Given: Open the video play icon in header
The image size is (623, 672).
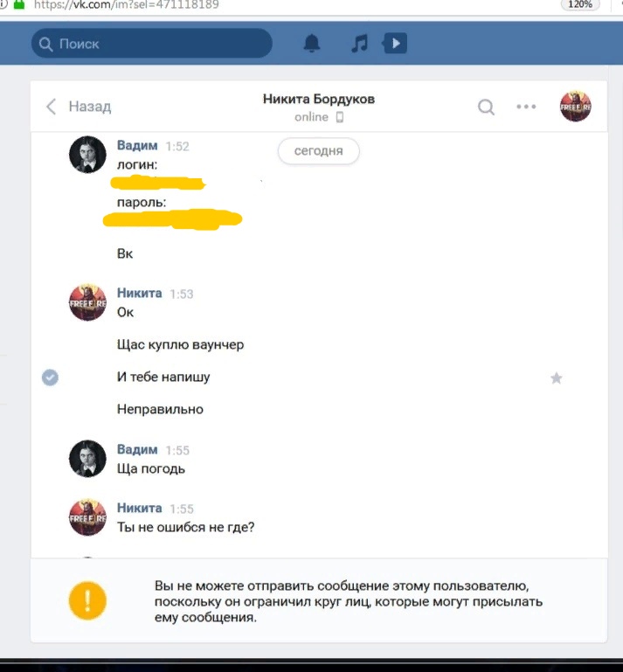Looking at the screenshot, I should (x=395, y=44).
